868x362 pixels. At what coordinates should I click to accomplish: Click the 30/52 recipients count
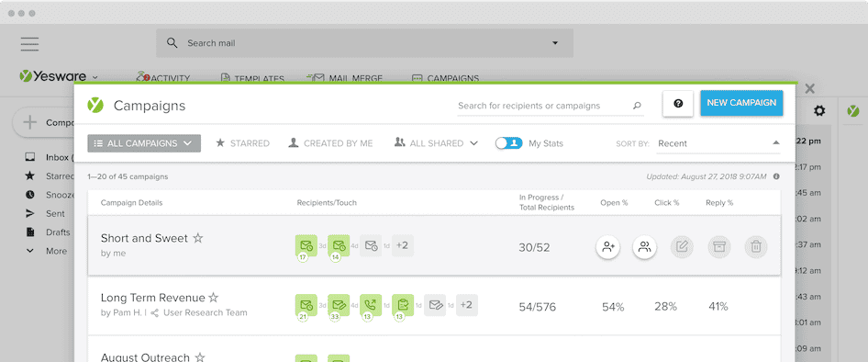[534, 248]
